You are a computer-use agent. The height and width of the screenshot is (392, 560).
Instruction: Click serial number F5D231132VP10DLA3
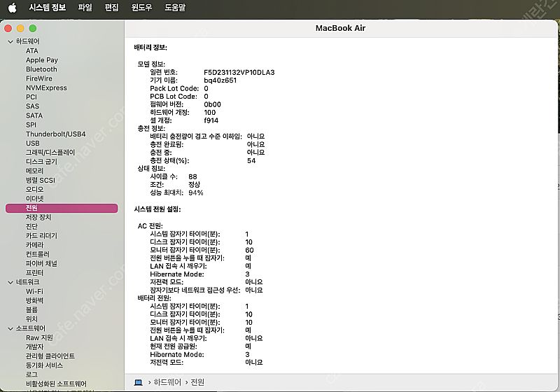(x=239, y=73)
